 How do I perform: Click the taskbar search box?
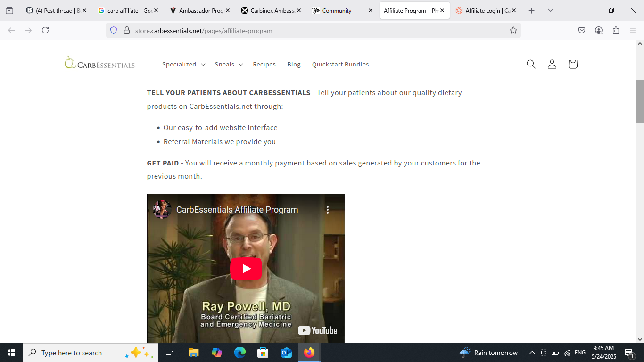91,353
